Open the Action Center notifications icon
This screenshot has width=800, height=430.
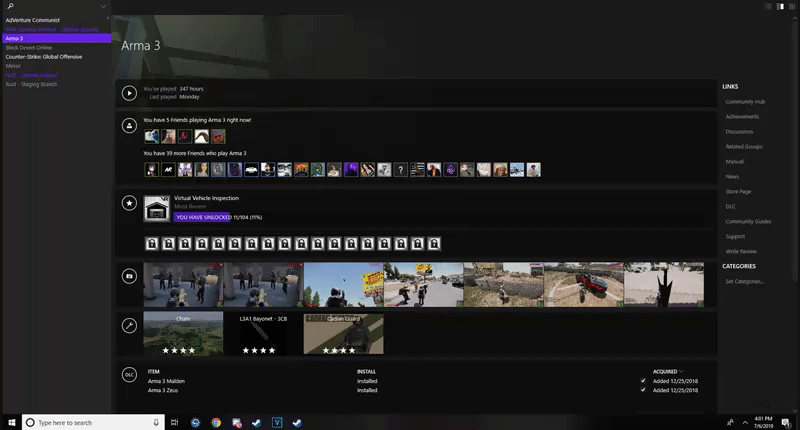786,422
